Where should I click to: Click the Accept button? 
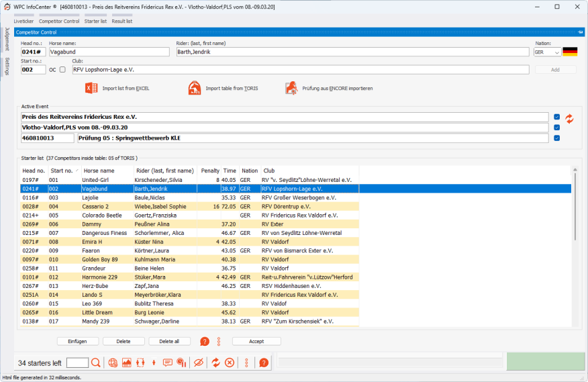click(x=256, y=341)
